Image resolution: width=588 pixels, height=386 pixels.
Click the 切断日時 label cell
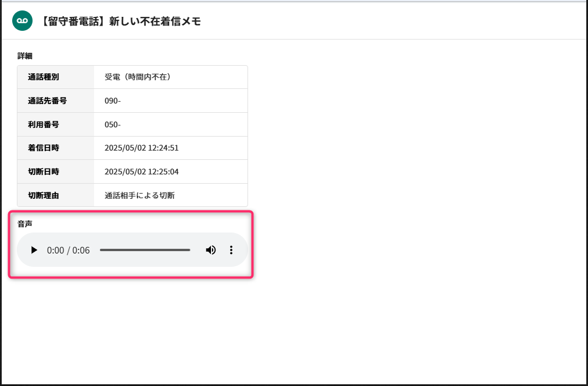[x=56, y=171]
